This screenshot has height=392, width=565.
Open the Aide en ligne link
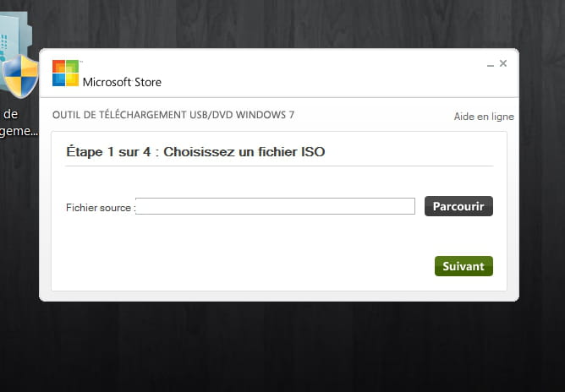pyautogui.click(x=484, y=117)
